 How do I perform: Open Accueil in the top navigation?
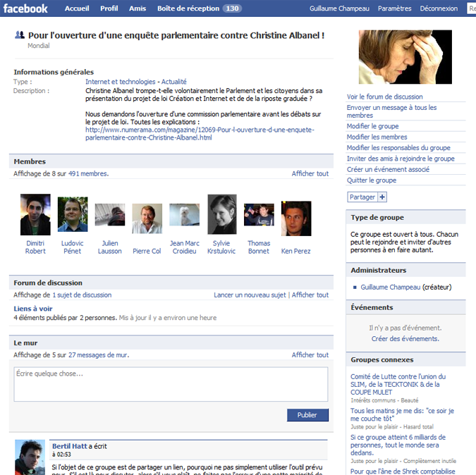tap(77, 8)
